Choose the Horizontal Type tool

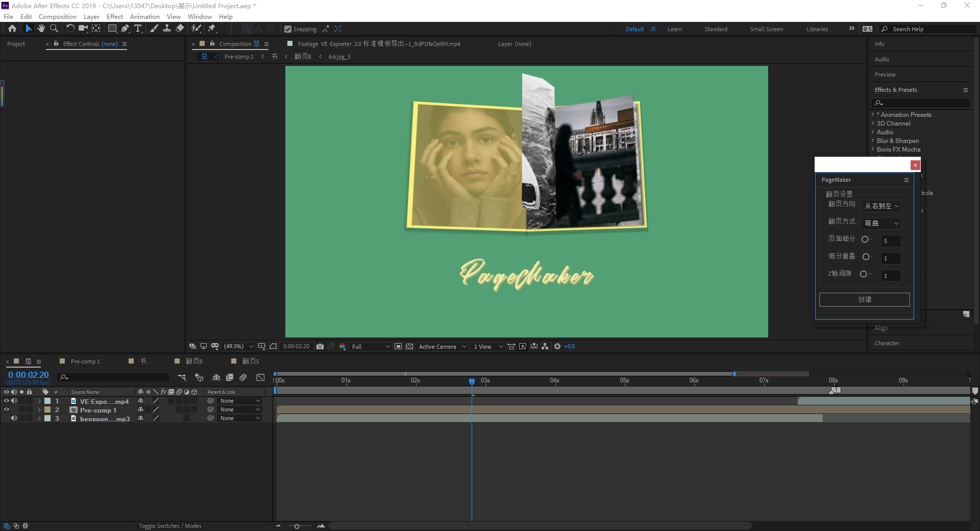coord(137,29)
